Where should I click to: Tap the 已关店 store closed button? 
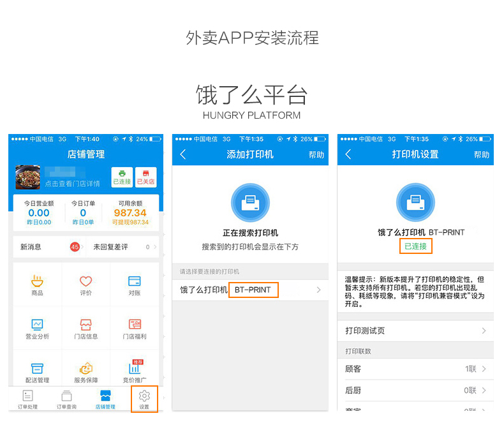(146, 177)
